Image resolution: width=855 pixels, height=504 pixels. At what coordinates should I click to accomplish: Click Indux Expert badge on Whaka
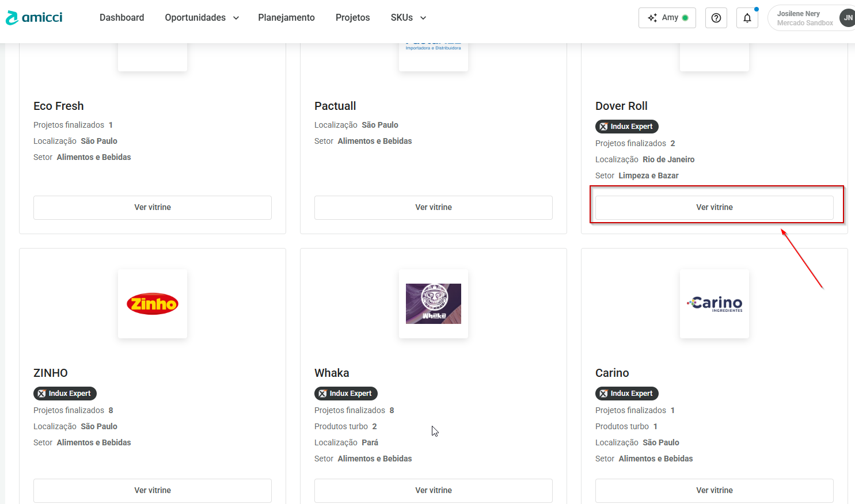click(345, 394)
